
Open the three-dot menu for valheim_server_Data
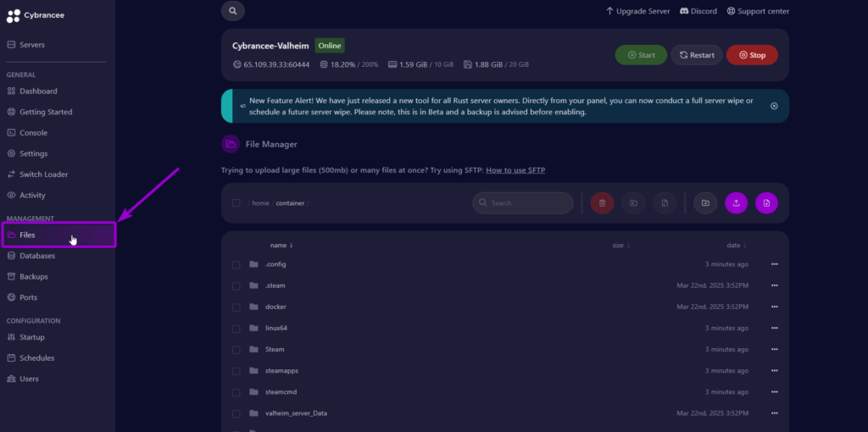tap(775, 413)
